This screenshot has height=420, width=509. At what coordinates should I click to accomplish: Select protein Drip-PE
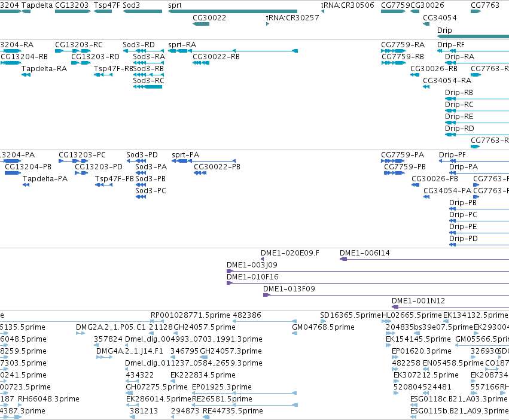pos(479,233)
